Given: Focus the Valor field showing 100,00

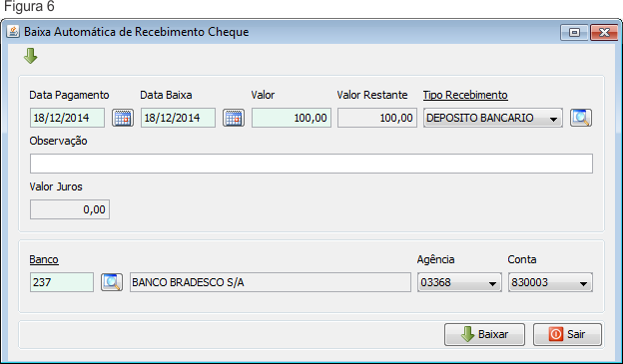Looking at the screenshot, I should point(292,118).
